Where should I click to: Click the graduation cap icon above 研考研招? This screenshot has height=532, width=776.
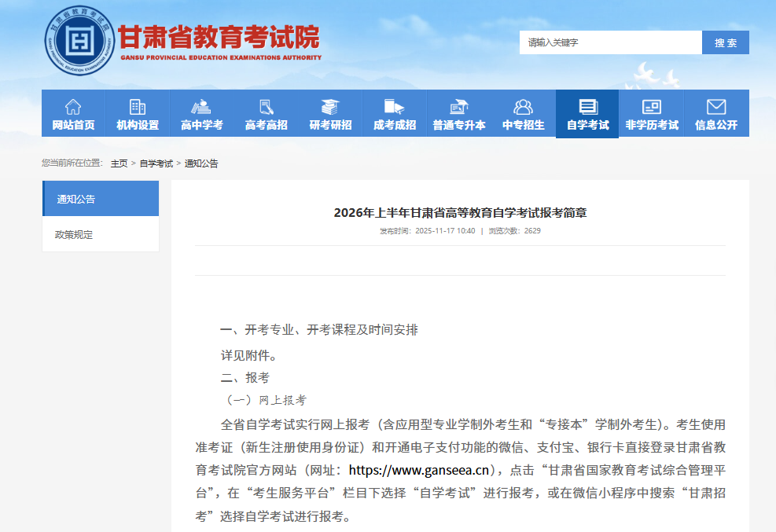coord(330,107)
